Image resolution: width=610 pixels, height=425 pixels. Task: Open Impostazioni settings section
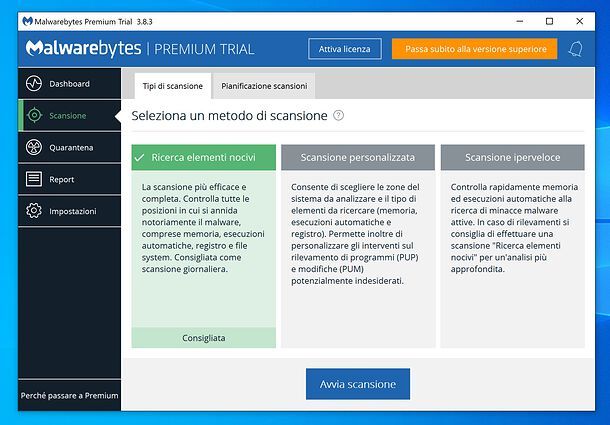pos(69,211)
